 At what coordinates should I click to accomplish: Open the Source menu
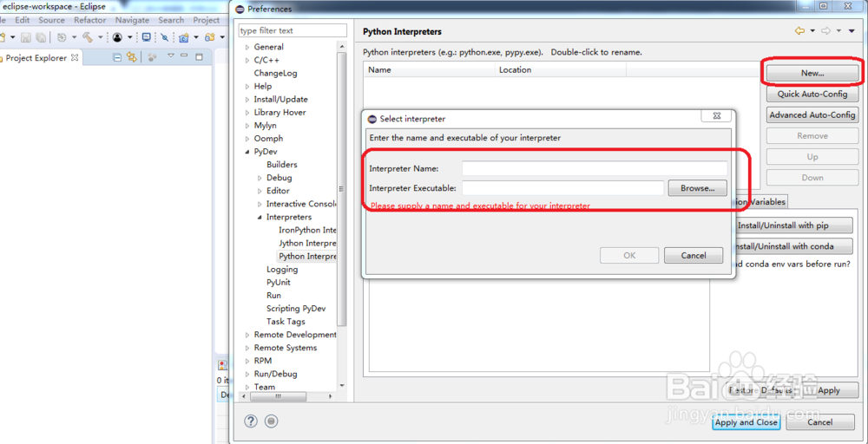51,20
